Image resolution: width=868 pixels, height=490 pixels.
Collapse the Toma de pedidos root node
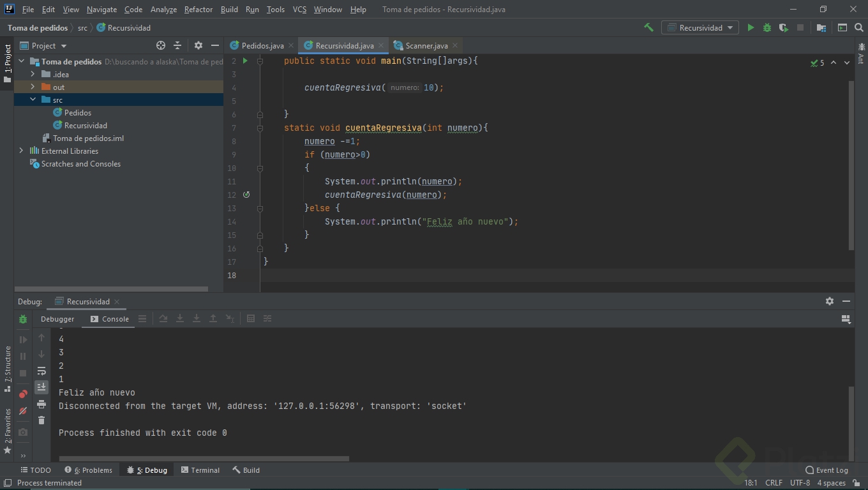click(x=22, y=61)
